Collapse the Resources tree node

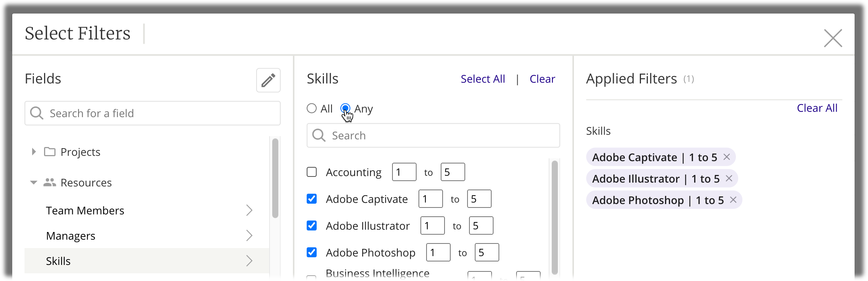(x=34, y=183)
